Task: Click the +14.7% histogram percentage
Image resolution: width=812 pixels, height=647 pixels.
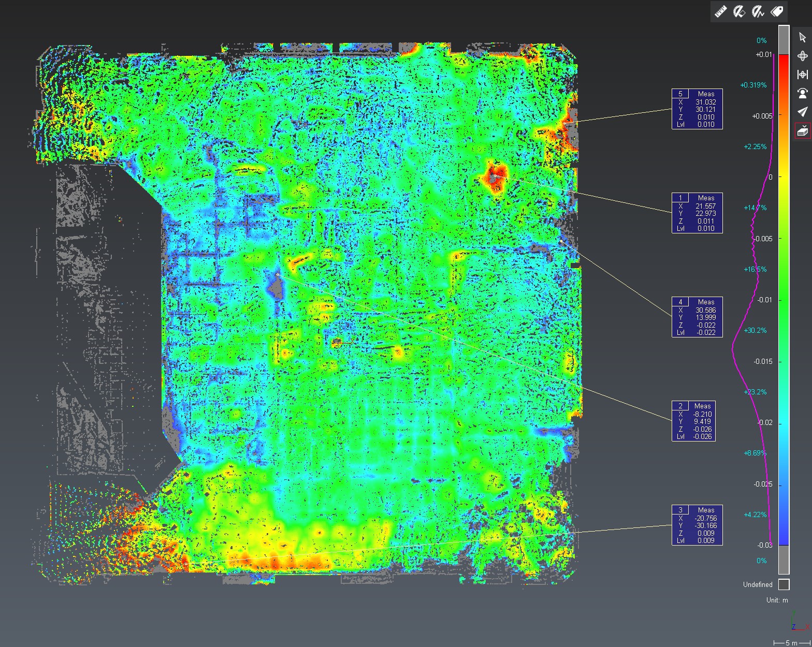Action: (755, 208)
